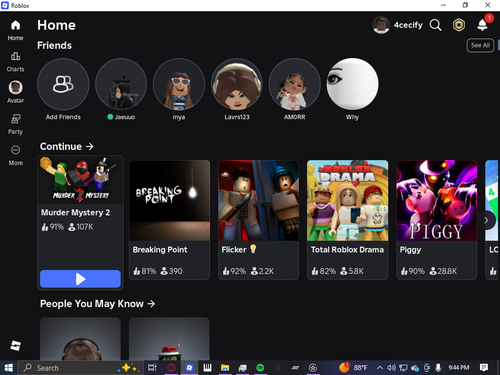Open the Breaking Point game card
The width and height of the screenshot is (500, 375).
(x=169, y=220)
